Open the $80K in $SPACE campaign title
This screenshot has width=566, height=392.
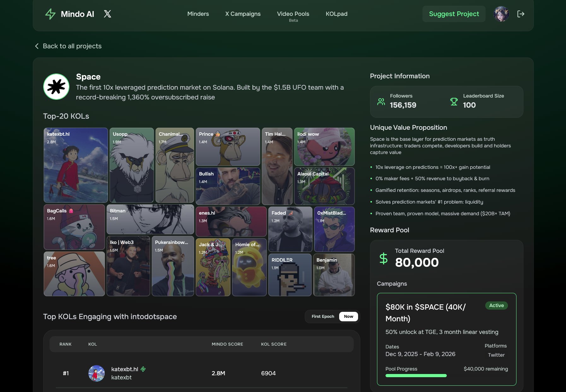coord(426,313)
